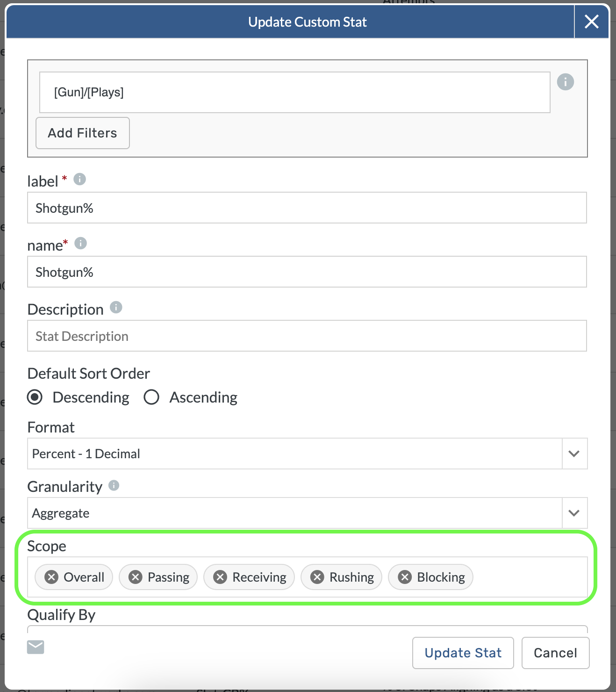Select the Ascending sort order
The width and height of the screenshot is (616, 692).
pos(151,397)
